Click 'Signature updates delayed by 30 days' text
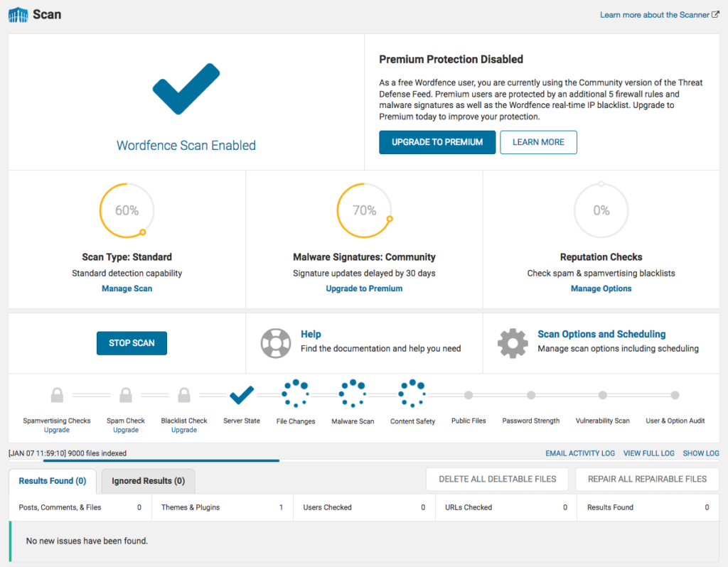 (x=364, y=274)
